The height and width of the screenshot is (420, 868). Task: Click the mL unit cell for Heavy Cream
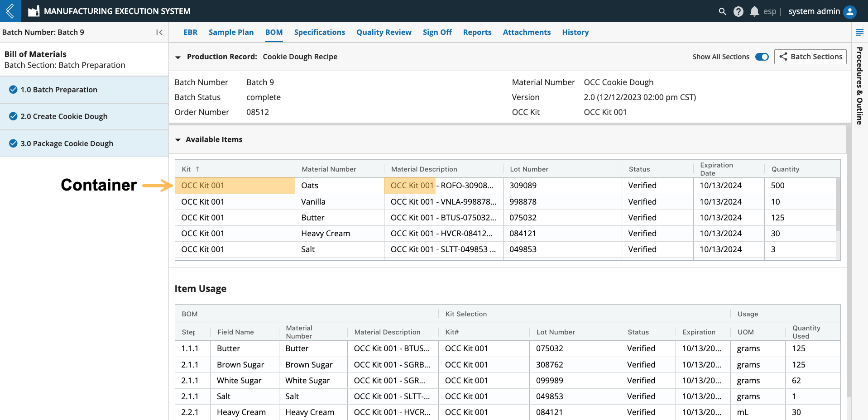point(758,412)
